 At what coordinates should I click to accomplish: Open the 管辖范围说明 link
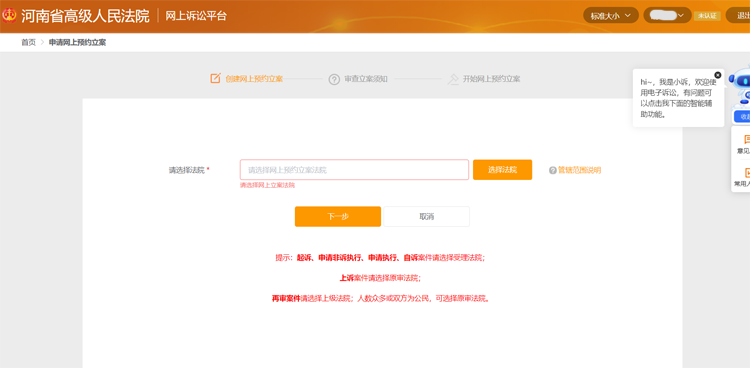tap(579, 170)
